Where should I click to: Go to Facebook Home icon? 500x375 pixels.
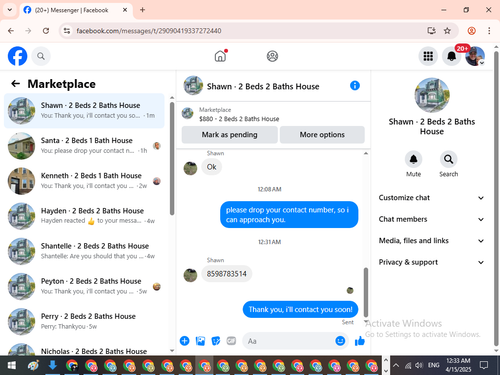[220, 56]
